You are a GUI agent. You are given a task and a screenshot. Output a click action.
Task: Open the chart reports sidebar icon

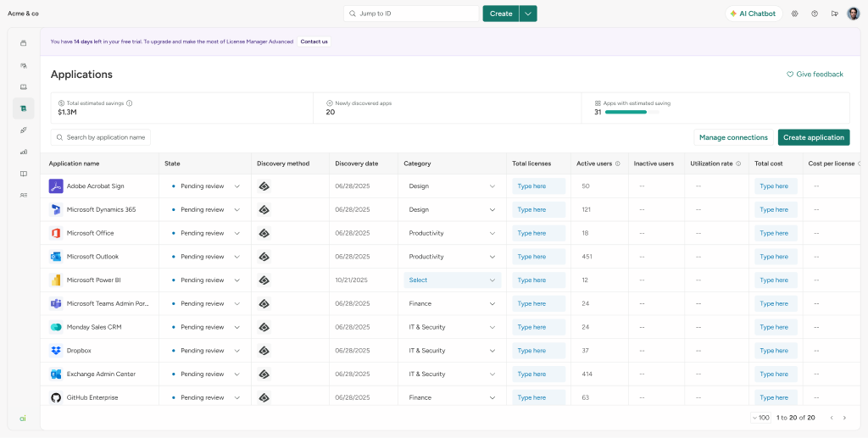pos(23,152)
